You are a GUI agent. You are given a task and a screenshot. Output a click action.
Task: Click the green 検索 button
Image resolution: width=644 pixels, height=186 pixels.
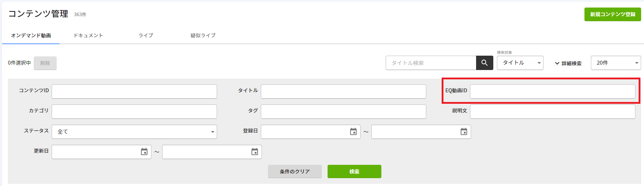pyautogui.click(x=354, y=172)
